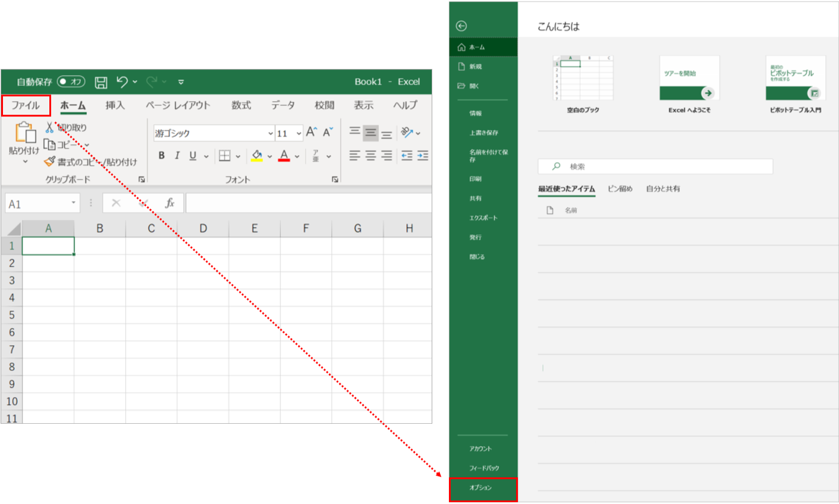Click the 検索 search box
This screenshot has height=504, width=839.
tap(654, 166)
